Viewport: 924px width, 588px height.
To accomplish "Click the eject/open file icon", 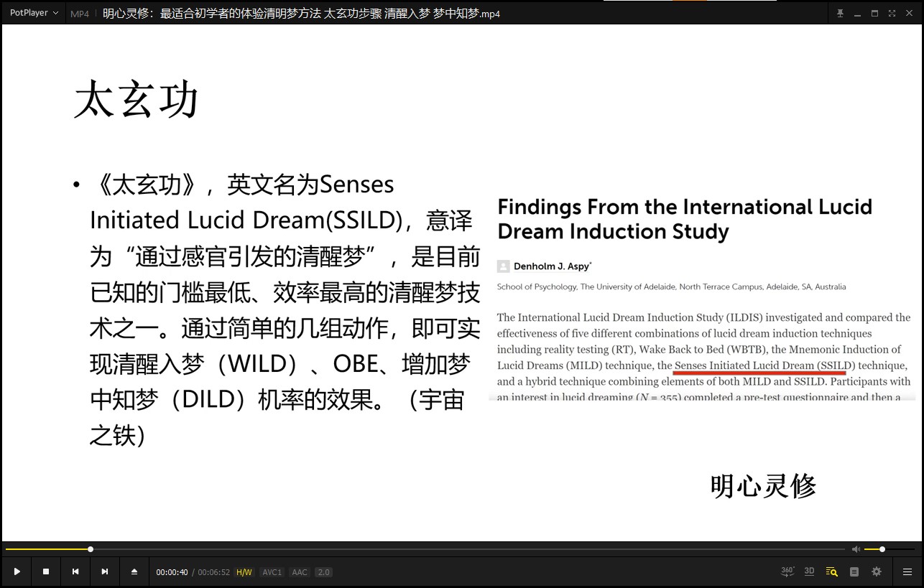I will pos(134,571).
